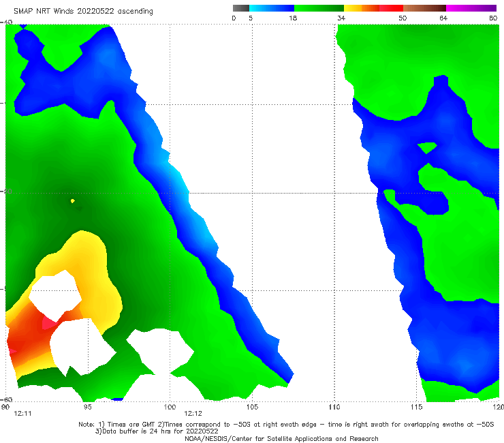Image resolution: width=504 pixels, height=443 pixels.
Task: Click the colorbar label '50'
Action: [403, 18]
